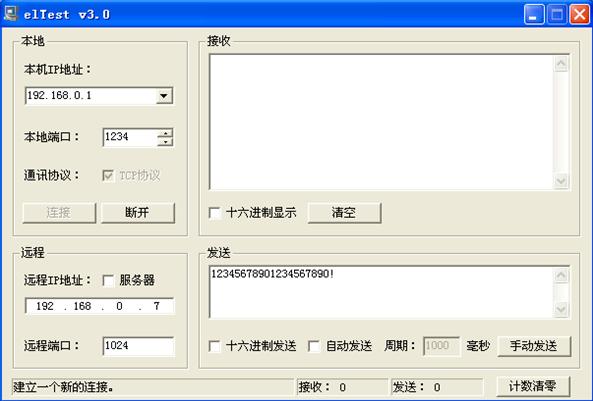Enable 十六进制发送 hex send checkbox
This screenshot has height=401, width=593.
pos(215,346)
